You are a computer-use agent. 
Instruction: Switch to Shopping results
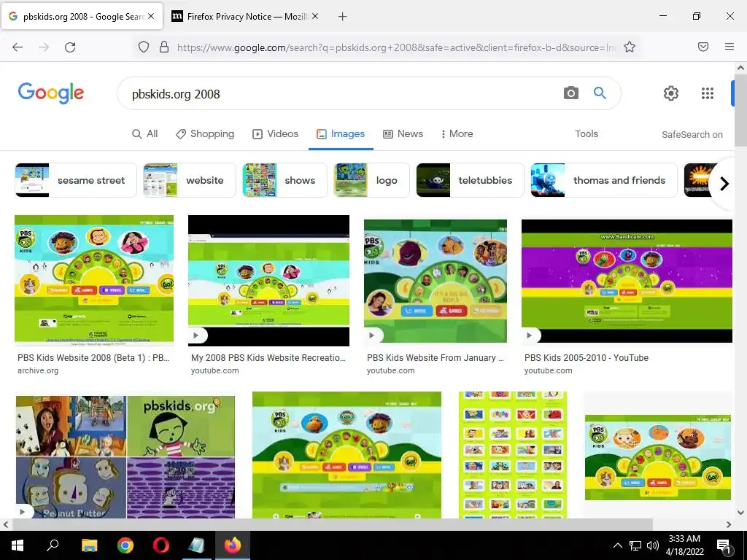(205, 134)
